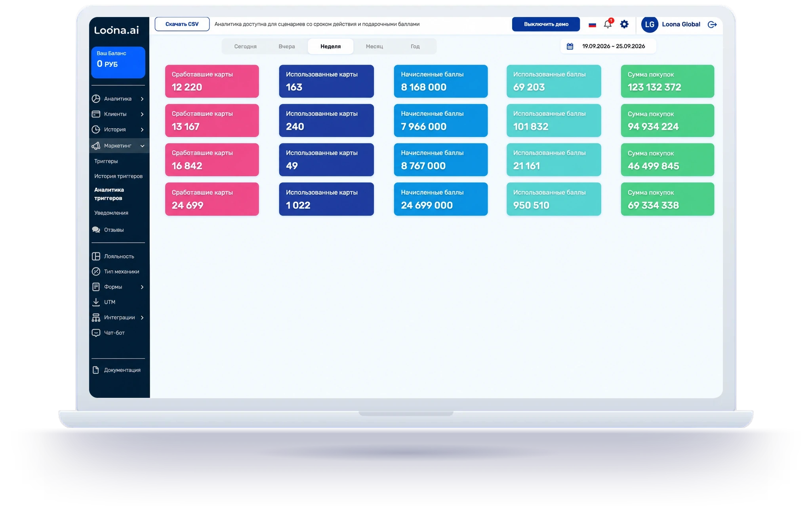Open the notifications bell icon
The image size is (812, 510).
pyautogui.click(x=608, y=24)
